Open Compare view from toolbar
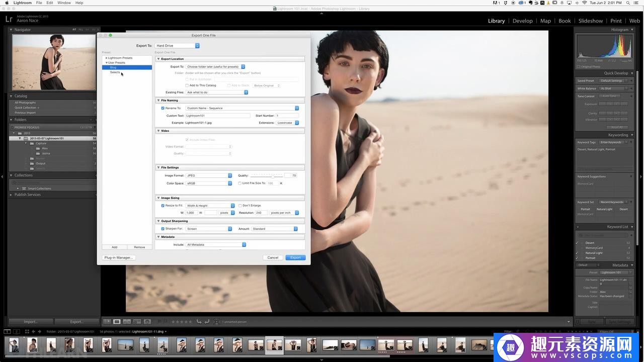 coord(127,321)
